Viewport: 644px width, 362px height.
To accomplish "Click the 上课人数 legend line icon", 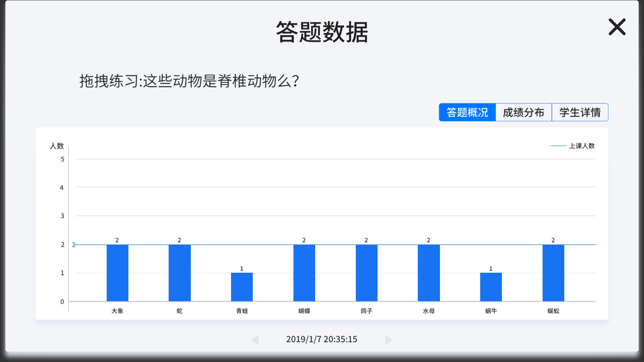I will tap(557, 146).
